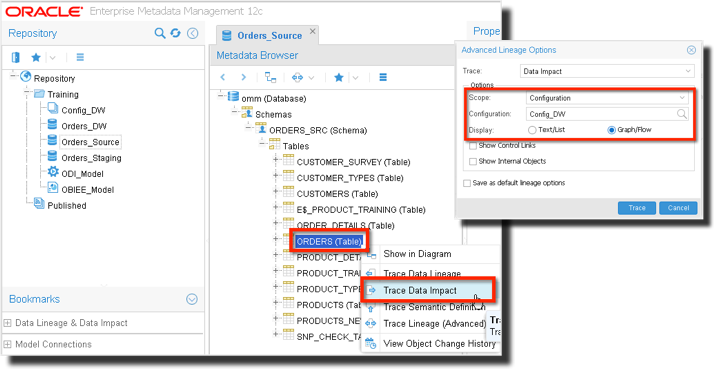The height and width of the screenshot is (369, 714).
Task: Select the Published node
Action: pyautogui.click(x=66, y=206)
